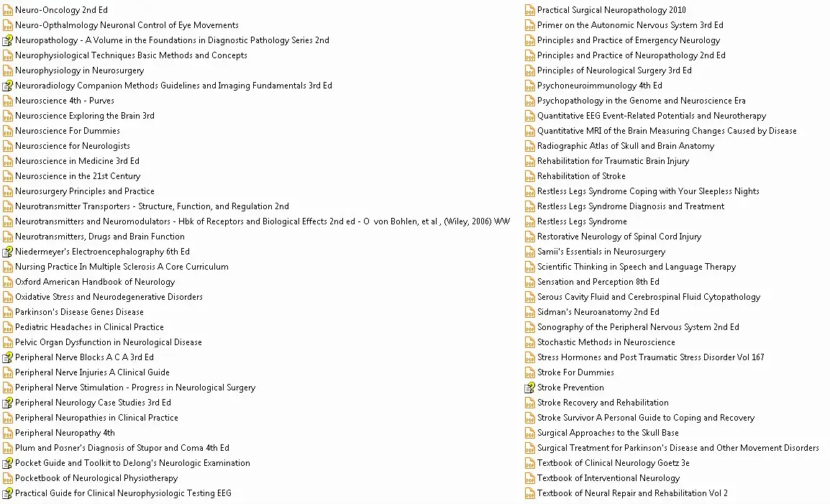Click the PDF icon for Neuroscience For Dummies

point(7,131)
